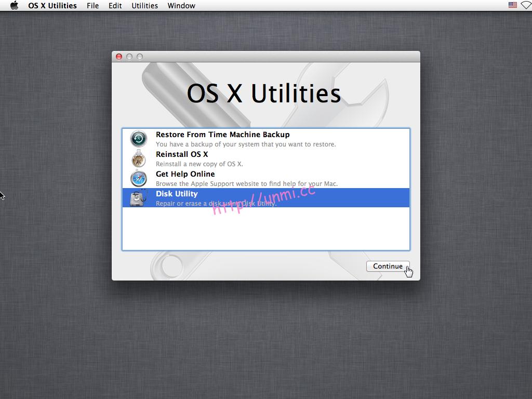Image resolution: width=532 pixels, height=399 pixels.
Task: Open the Utilities menu
Action: [144, 5]
